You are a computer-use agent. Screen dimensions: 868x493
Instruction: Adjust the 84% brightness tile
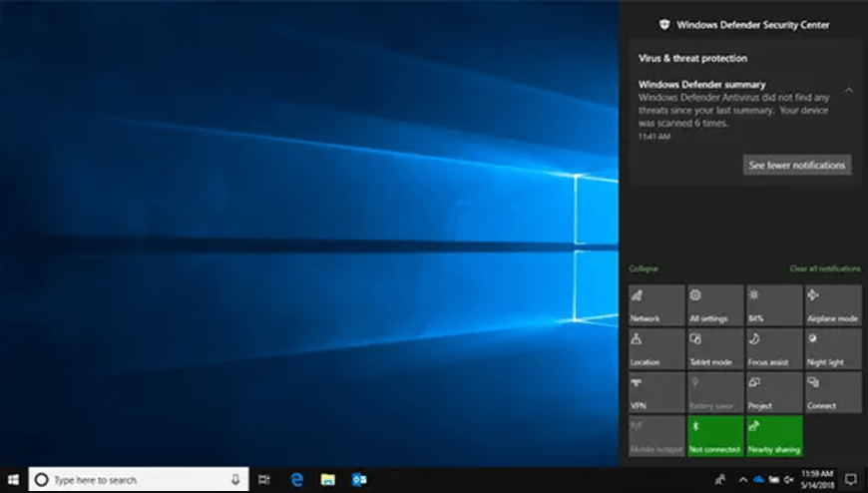(774, 305)
